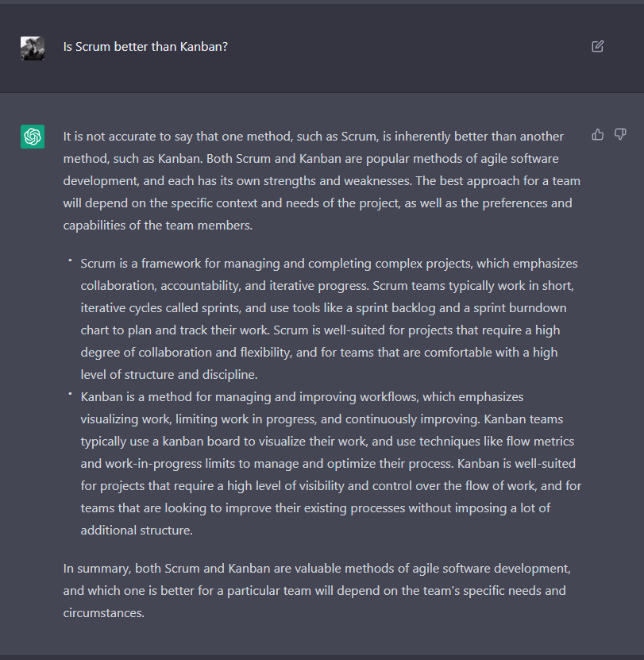Click the edit message pencil icon
This screenshot has height=660, width=644.
[598, 46]
